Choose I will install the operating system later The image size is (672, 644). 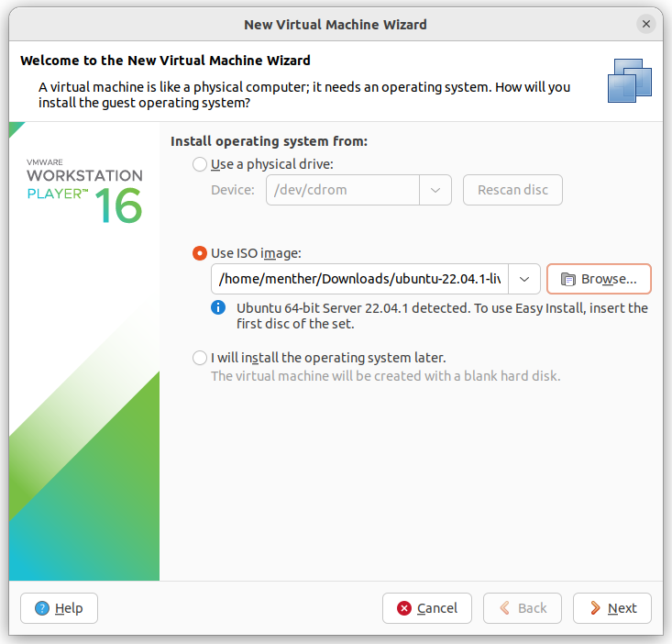(x=200, y=358)
